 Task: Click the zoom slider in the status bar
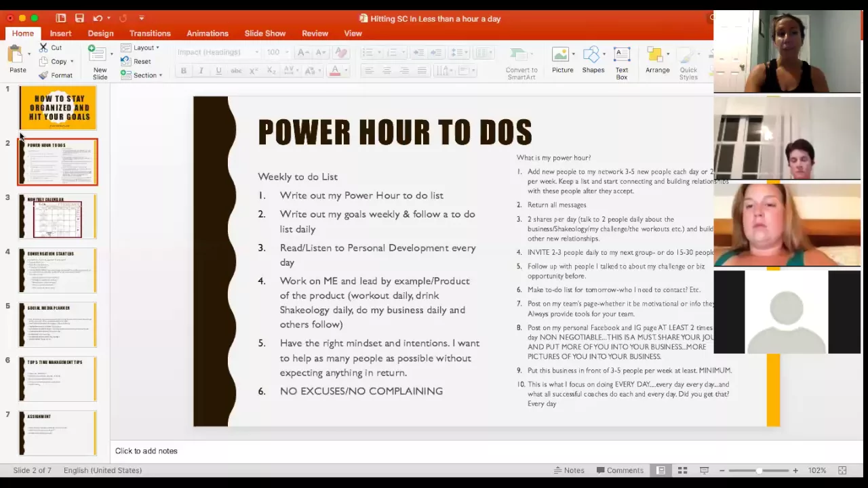[759, 470]
